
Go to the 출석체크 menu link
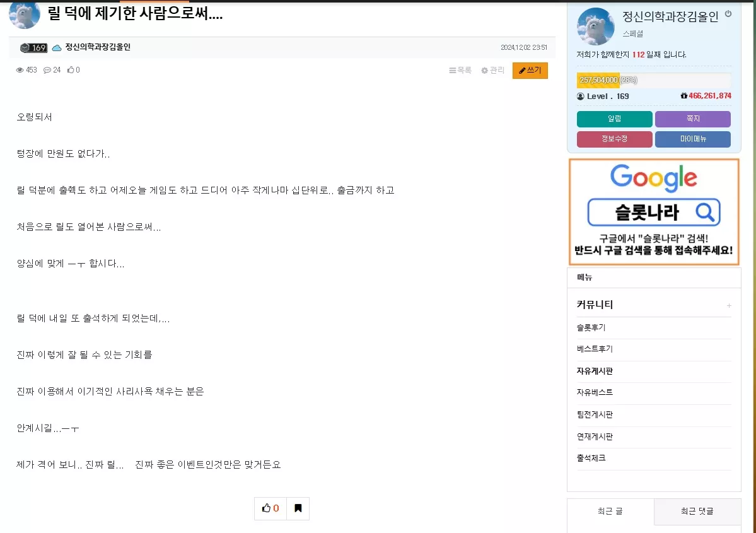point(591,458)
